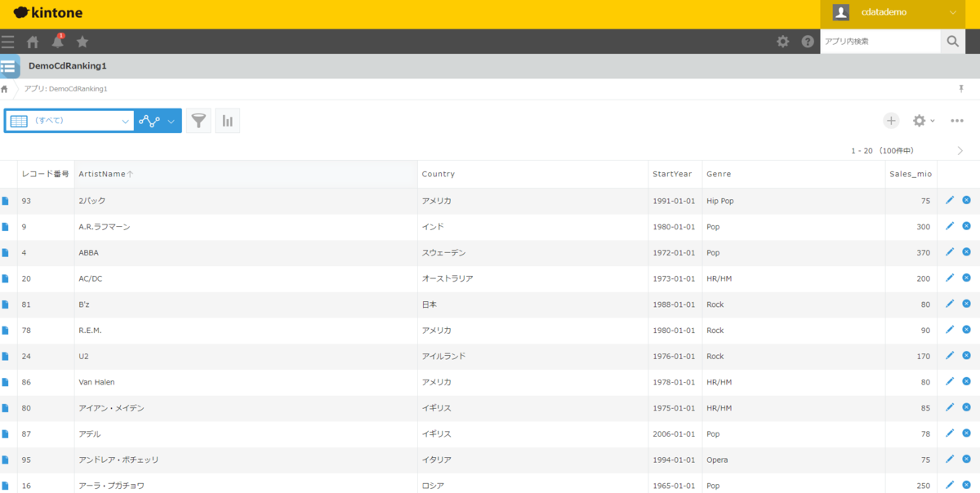This screenshot has height=493, width=980.
Task: Click the DemoCdRanking1 app title
Action: point(68,66)
